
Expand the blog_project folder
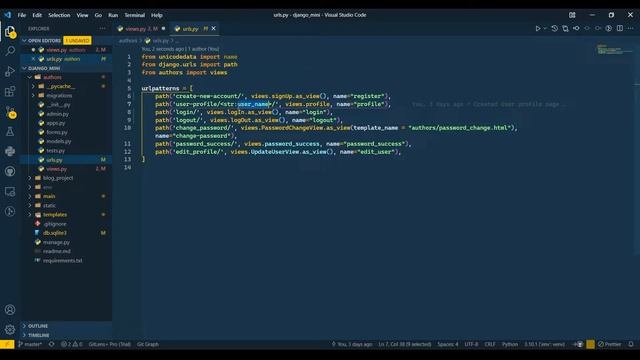coord(66,178)
